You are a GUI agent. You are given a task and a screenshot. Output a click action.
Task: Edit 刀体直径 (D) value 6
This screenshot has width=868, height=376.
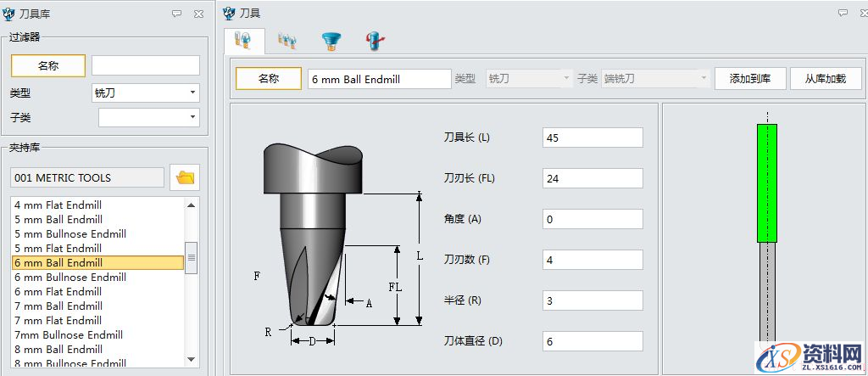(593, 341)
